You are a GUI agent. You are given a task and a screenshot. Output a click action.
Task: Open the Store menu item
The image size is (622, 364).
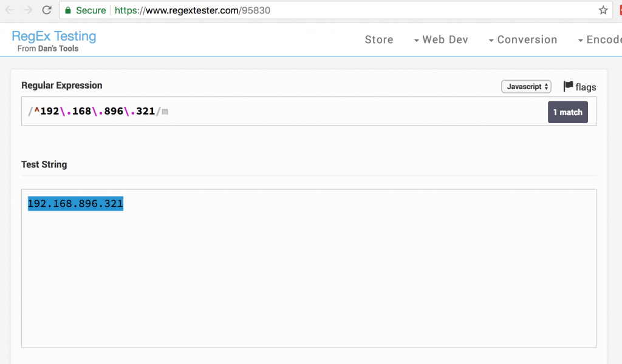(x=378, y=39)
